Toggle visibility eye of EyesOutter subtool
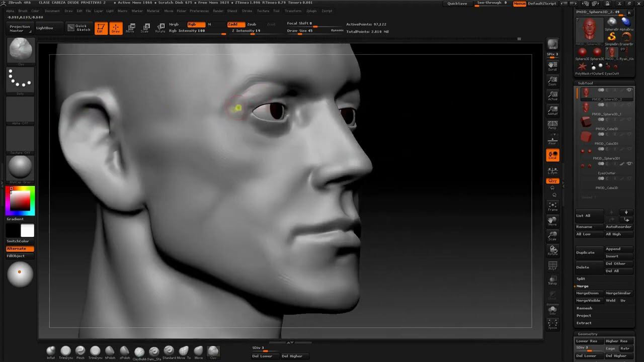Screen dimensions: 644x362 (629, 164)
